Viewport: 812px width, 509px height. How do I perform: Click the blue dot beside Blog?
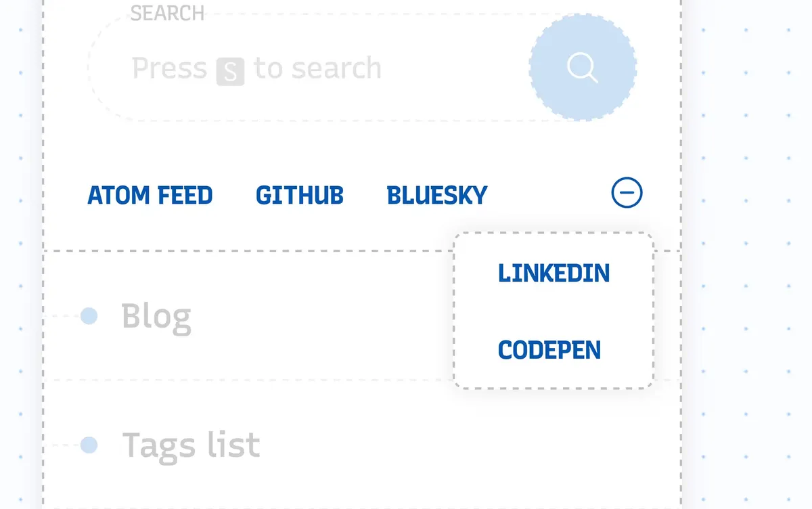[89, 315]
